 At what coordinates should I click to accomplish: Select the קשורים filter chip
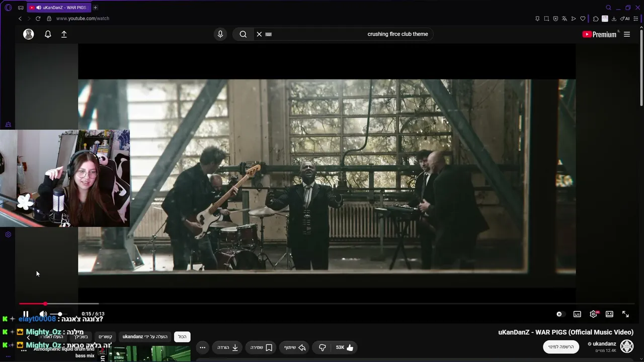(x=105, y=337)
